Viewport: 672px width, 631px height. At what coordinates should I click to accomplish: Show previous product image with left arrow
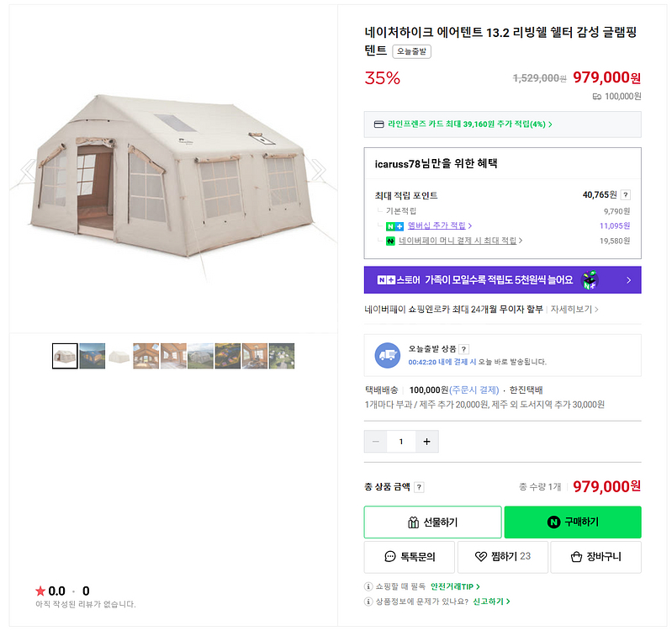pos(28,172)
